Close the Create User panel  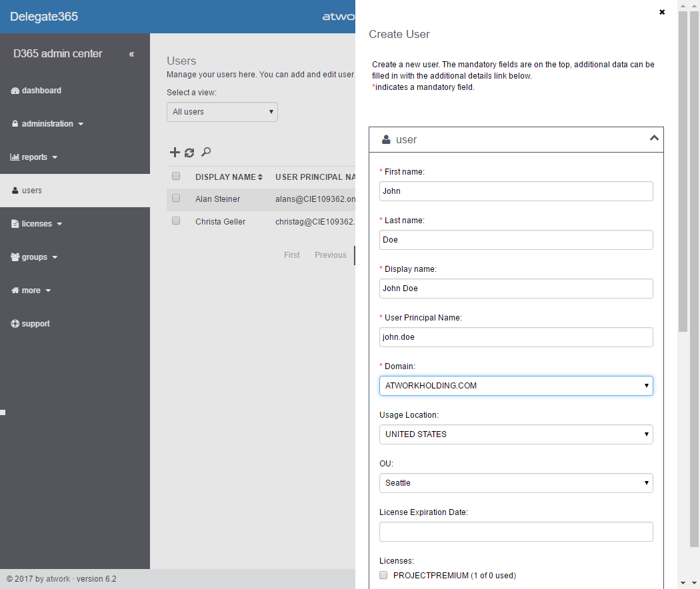click(662, 12)
